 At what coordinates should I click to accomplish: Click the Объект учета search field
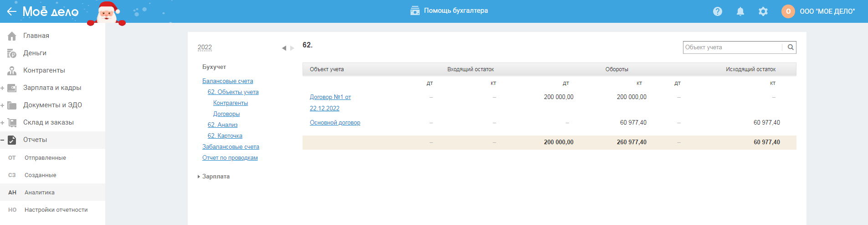pos(732,47)
